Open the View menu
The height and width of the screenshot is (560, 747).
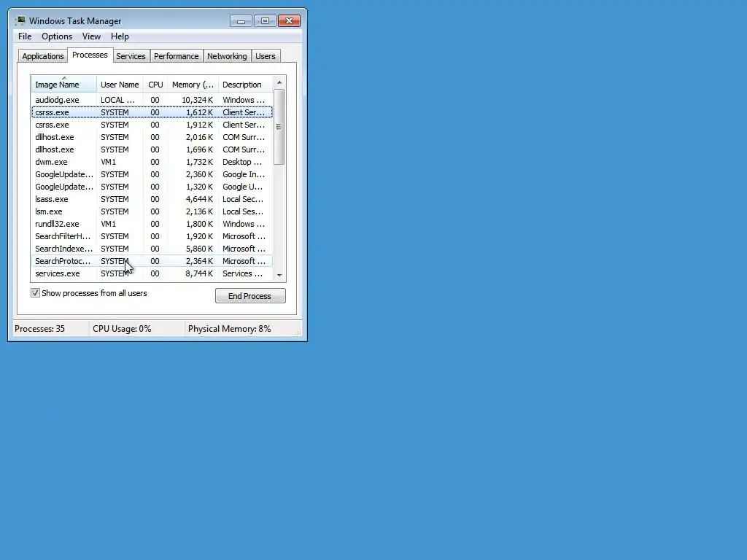click(x=91, y=36)
